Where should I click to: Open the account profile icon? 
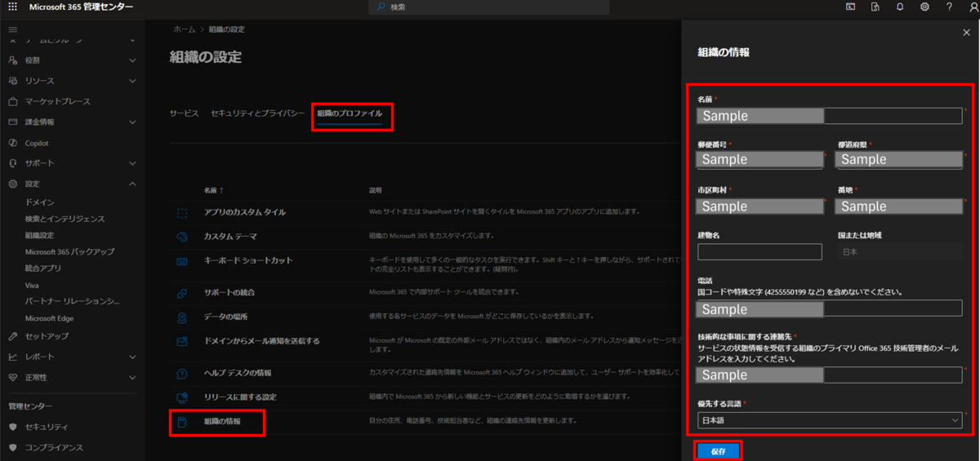973,7
